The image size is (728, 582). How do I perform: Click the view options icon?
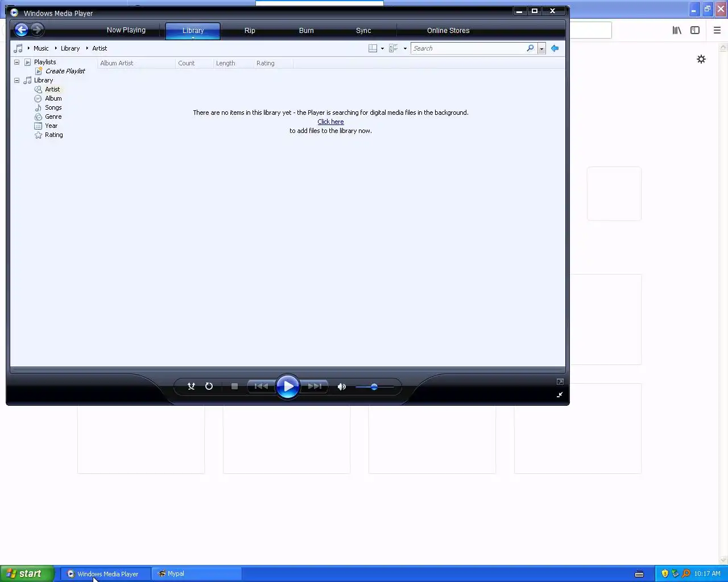click(x=393, y=48)
